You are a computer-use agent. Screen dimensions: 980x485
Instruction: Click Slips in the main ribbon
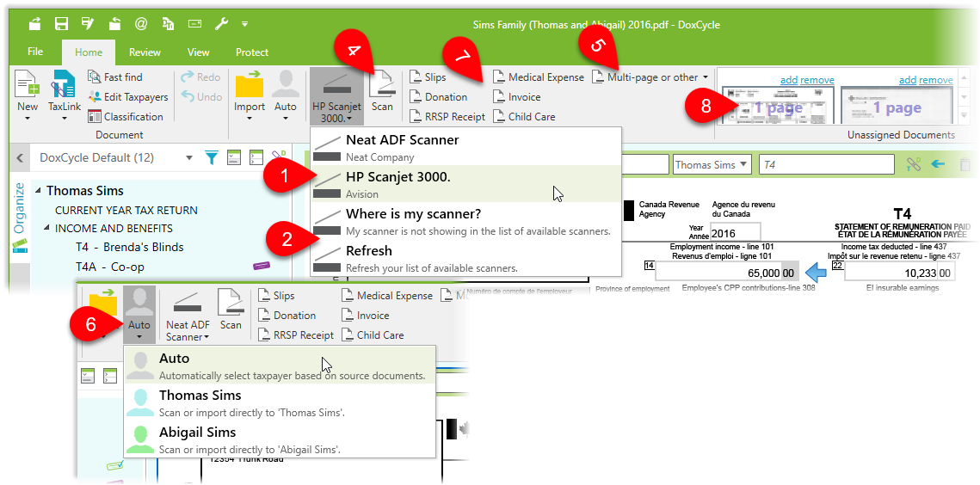pos(428,77)
